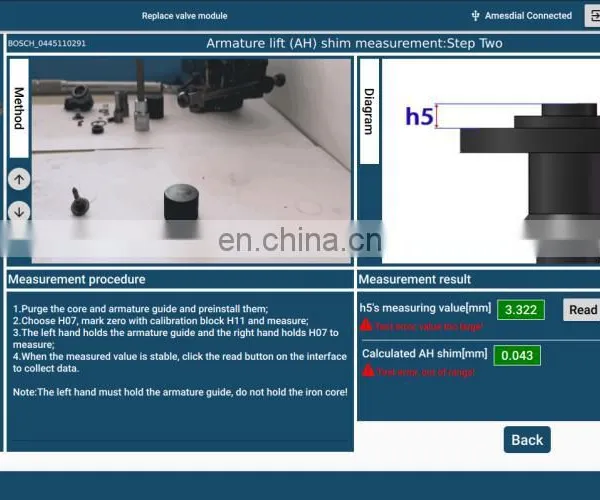Screen dimensions: 600x500
Task: Click step 1 Purge the core instruction
Action: tap(140, 309)
